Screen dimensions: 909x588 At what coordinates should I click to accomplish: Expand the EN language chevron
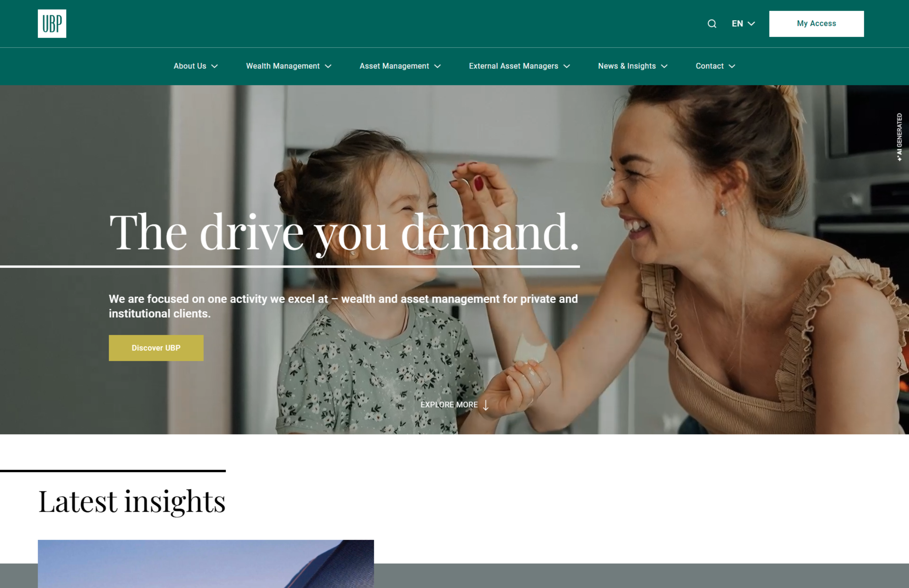751,24
